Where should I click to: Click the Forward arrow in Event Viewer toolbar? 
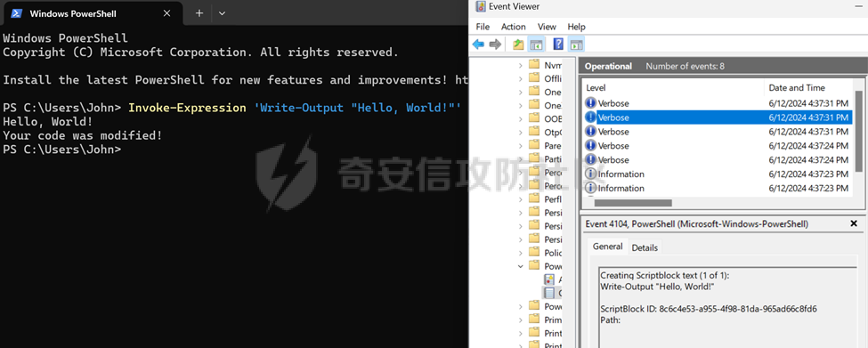(495, 45)
